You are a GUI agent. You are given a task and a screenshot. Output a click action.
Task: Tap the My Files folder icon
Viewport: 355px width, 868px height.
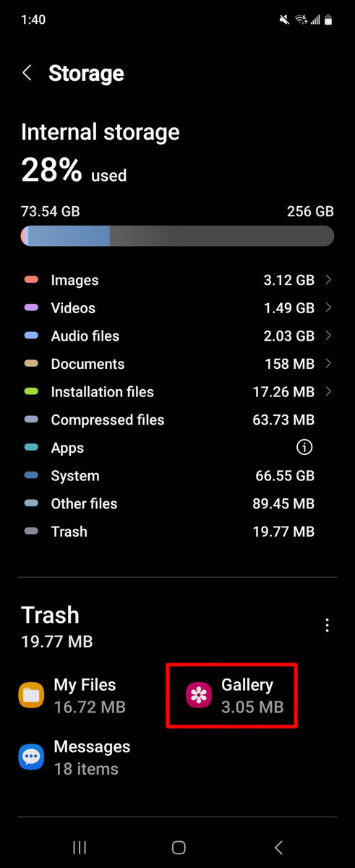point(31,696)
